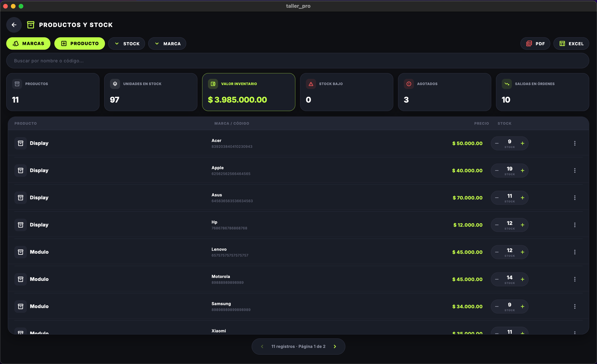Export the list to Excel
Viewport: 597px width, 364px height.
pyautogui.click(x=571, y=44)
